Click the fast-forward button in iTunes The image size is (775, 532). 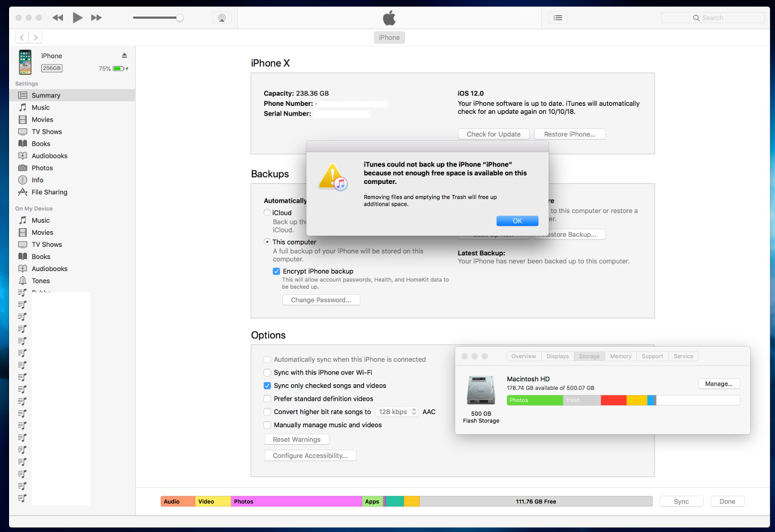click(x=96, y=18)
